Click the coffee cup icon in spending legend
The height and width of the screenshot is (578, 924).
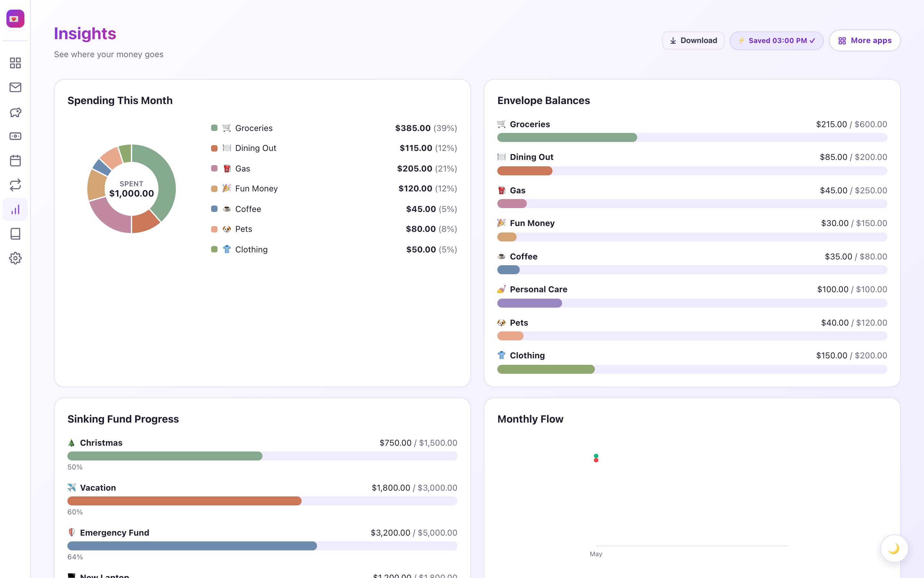pyautogui.click(x=227, y=209)
